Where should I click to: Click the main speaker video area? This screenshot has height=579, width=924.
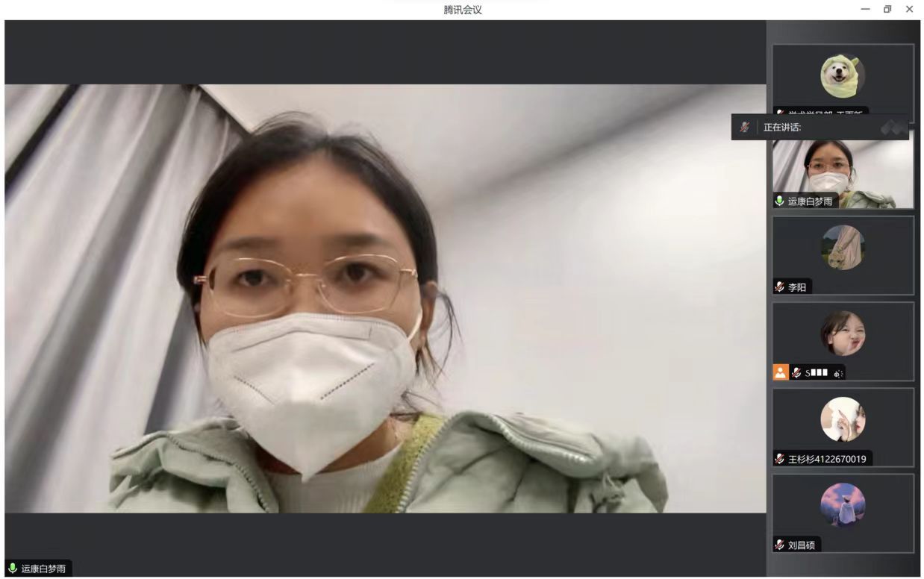(x=385, y=298)
